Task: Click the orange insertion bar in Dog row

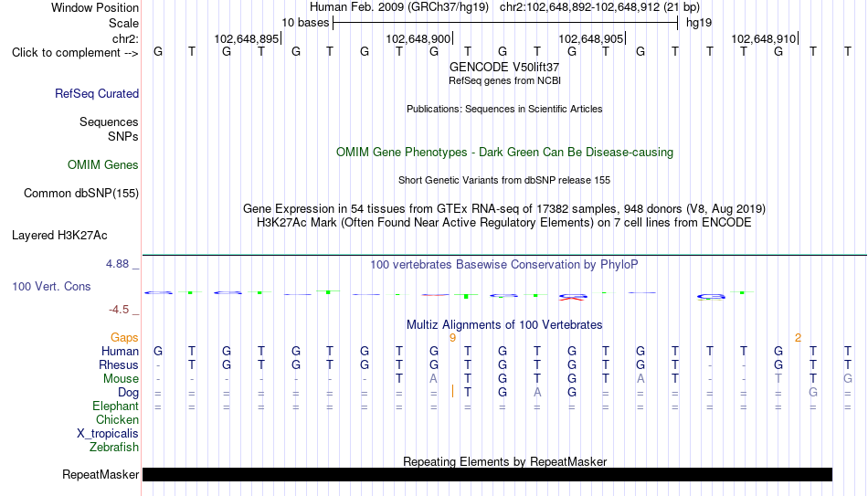Action: coord(452,391)
